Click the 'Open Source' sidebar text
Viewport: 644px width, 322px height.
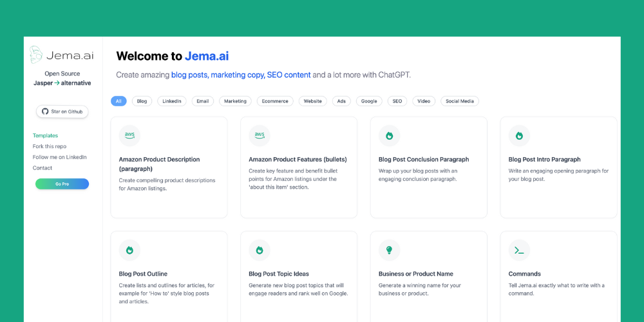62,73
